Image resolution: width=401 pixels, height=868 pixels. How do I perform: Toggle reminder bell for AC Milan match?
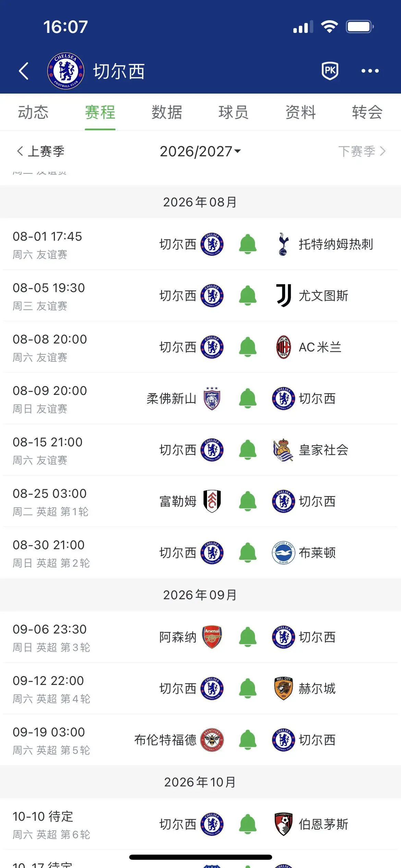(248, 347)
